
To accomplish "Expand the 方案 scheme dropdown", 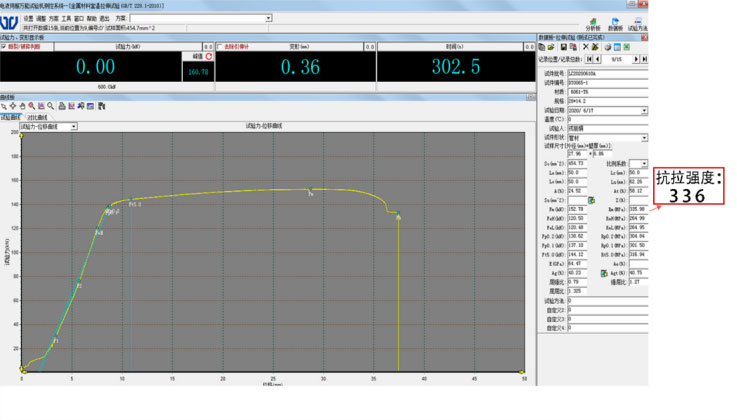I will click(268, 18).
